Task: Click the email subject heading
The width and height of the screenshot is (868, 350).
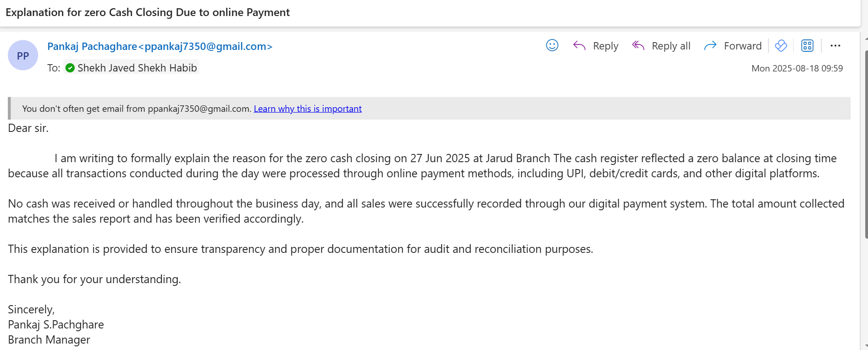Action: point(148,12)
